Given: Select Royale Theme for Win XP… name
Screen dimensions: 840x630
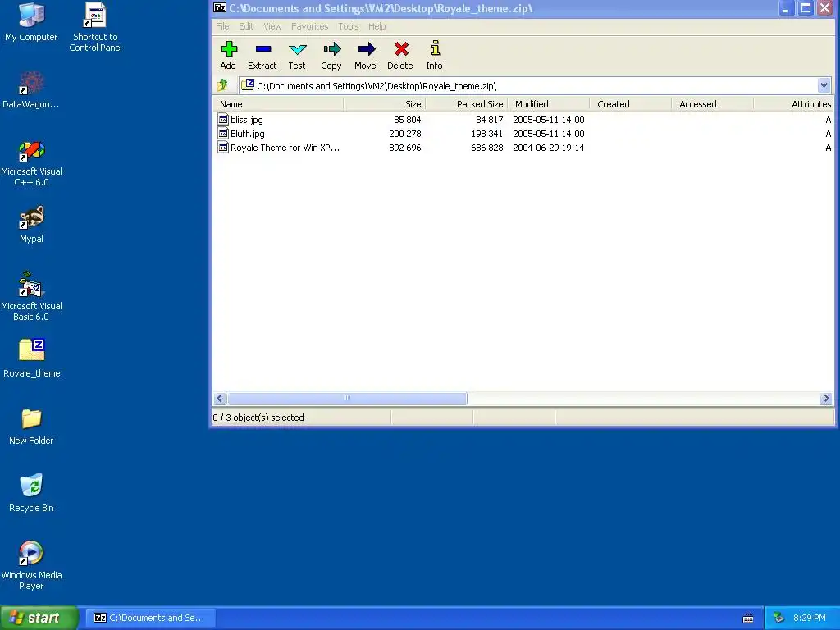Looking at the screenshot, I should pyautogui.click(x=285, y=148).
